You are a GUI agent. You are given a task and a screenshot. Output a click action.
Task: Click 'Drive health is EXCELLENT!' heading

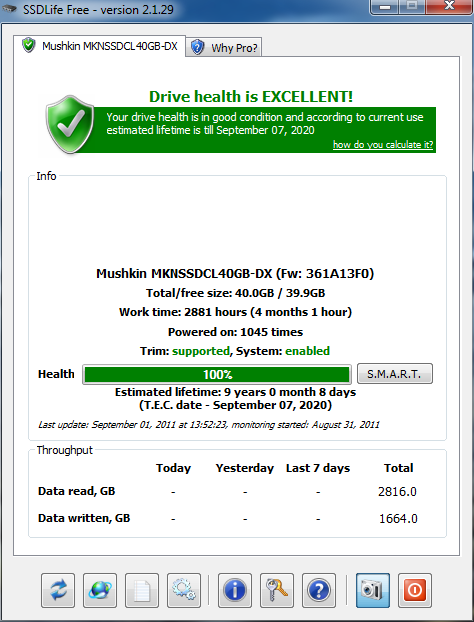[x=251, y=96]
